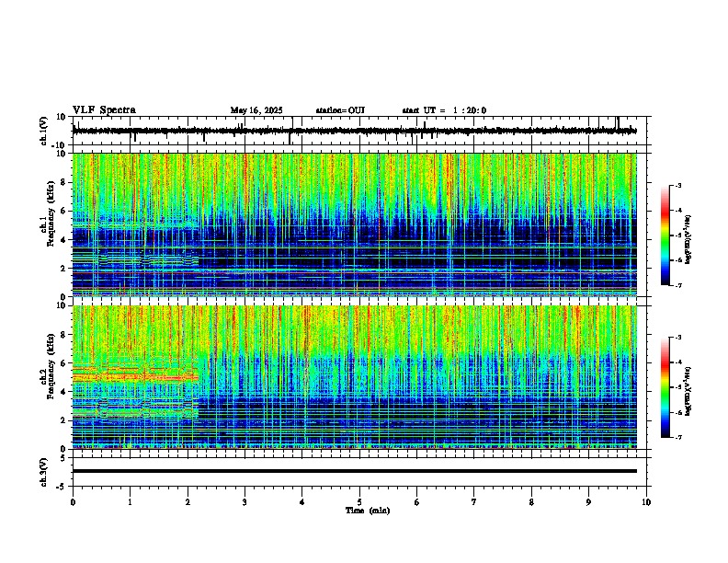The width and height of the screenshot is (728, 563).
Task: Click the 'VLF Spectra' title text
Action: (x=104, y=110)
